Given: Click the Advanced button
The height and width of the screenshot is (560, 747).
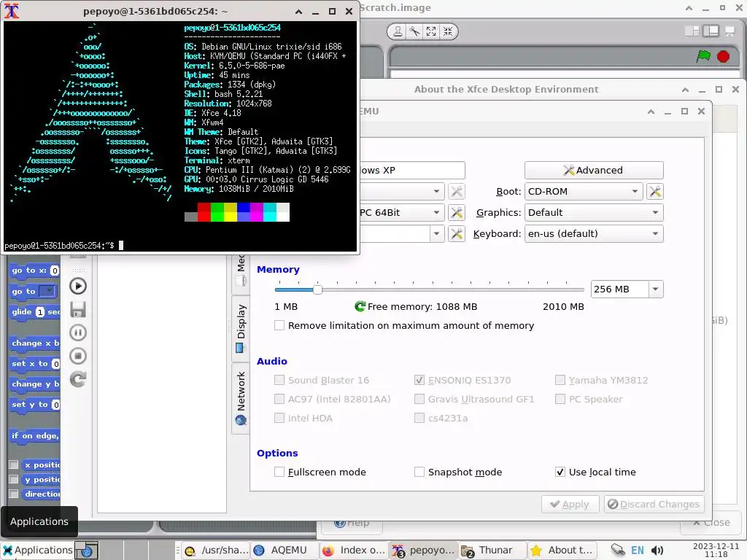Looking at the screenshot, I should 594,170.
